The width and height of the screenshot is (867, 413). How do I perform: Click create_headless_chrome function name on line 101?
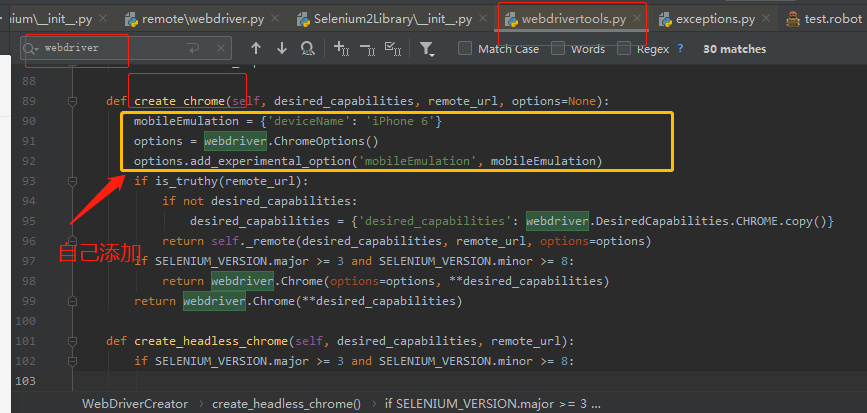pyautogui.click(x=211, y=341)
